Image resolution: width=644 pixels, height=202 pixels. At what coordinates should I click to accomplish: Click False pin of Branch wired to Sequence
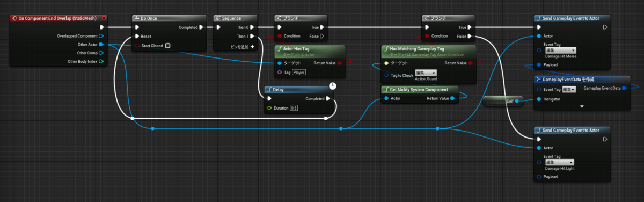[322, 36]
